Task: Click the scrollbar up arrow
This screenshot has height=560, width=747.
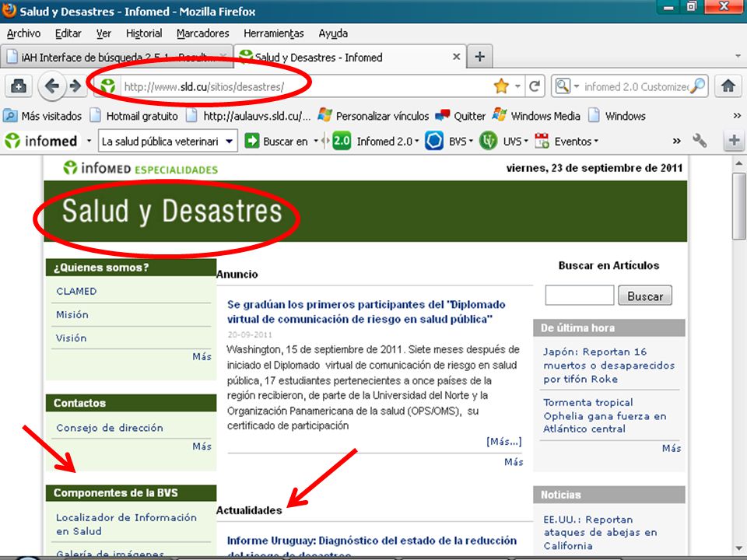Action: coord(739,163)
